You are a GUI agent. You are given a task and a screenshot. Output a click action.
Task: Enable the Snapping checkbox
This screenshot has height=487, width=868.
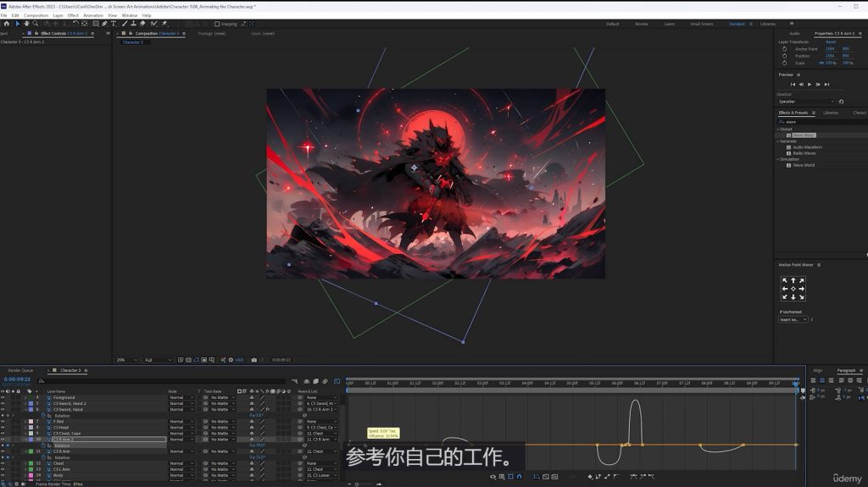217,24
